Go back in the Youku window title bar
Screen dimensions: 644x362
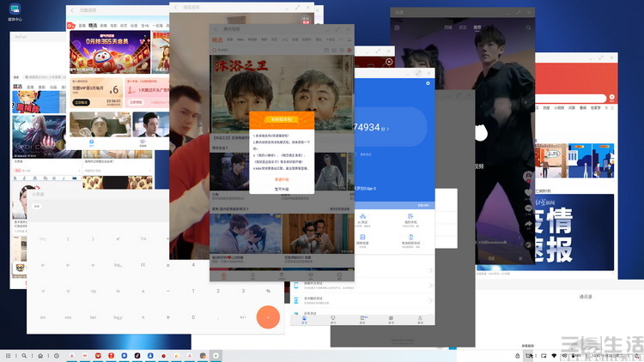coord(73,10)
